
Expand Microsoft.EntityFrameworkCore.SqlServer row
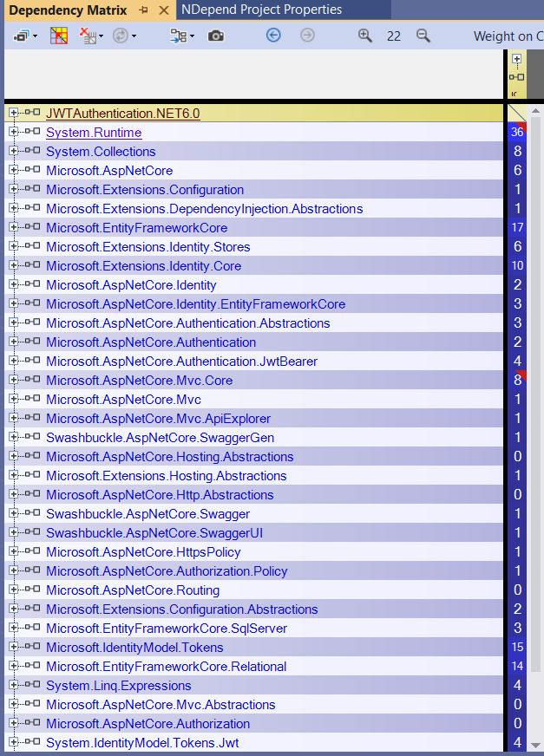pyautogui.click(x=13, y=628)
